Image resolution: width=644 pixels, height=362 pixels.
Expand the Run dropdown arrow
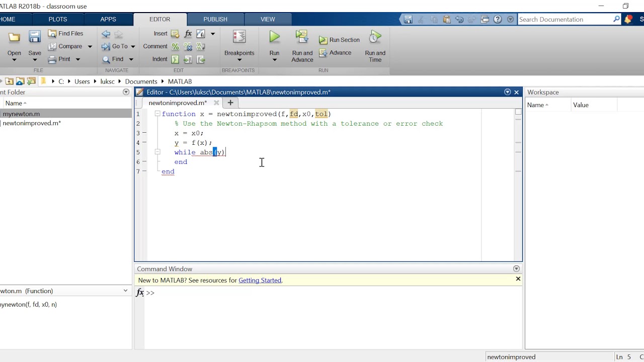coord(274,60)
